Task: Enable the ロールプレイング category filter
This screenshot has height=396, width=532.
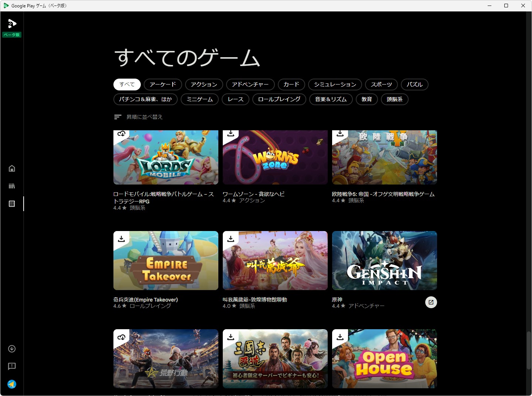Action: pyautogui.click(x=279, y=99)
